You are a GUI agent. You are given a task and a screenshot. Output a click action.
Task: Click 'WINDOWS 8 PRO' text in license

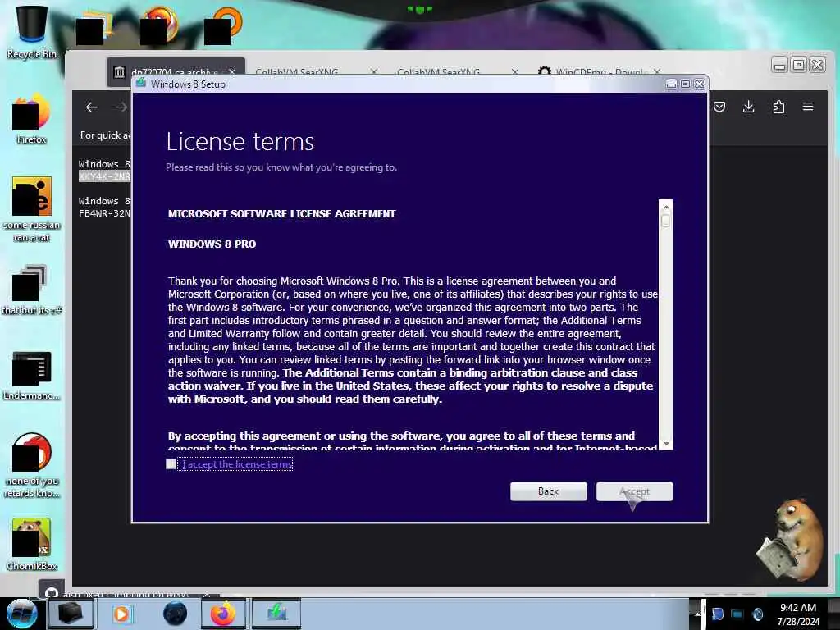click(212, 244)
